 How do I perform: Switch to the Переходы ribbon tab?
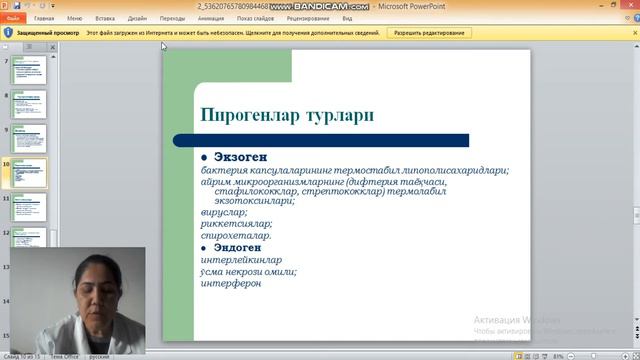coord(172,18)
